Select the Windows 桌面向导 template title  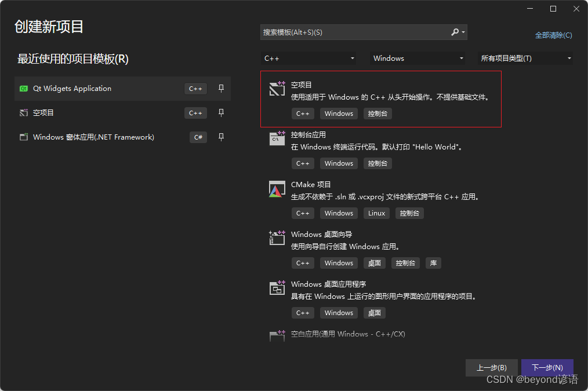[x=321, y=235]
